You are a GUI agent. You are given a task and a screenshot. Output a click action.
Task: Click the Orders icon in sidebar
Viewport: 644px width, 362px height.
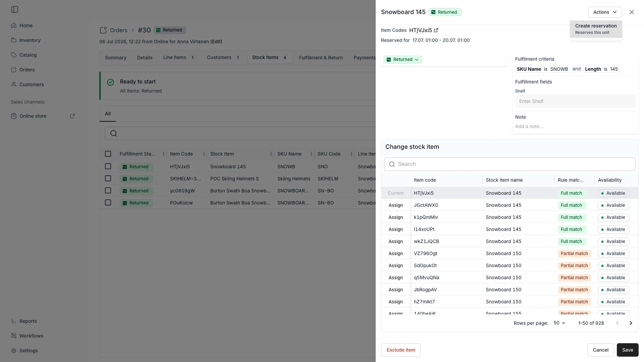[x=14, y=70]
